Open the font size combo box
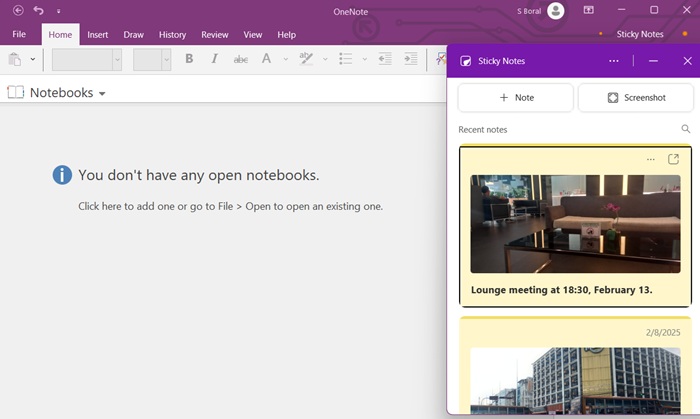The image size is (700, 419). pos(152,59)
